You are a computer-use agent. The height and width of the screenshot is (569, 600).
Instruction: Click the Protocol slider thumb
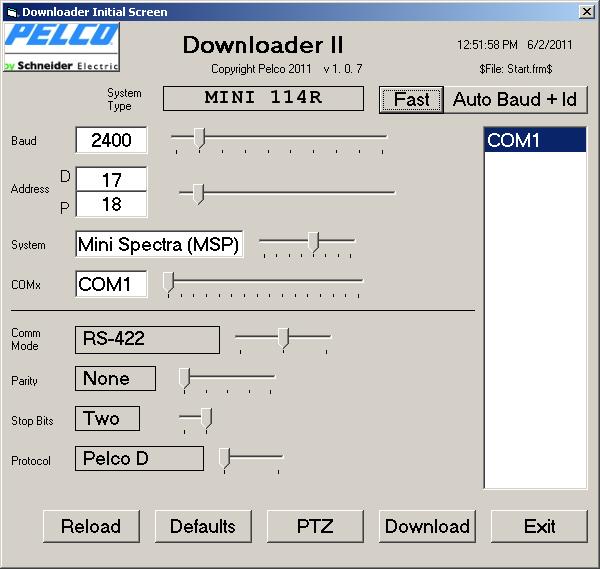224,458
